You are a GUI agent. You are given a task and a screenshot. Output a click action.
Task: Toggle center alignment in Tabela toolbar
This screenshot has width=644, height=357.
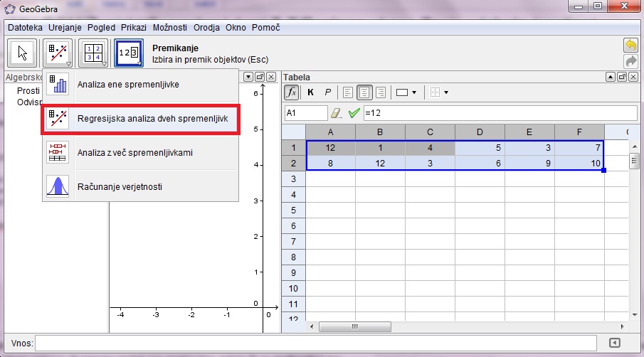click(364, 92)
